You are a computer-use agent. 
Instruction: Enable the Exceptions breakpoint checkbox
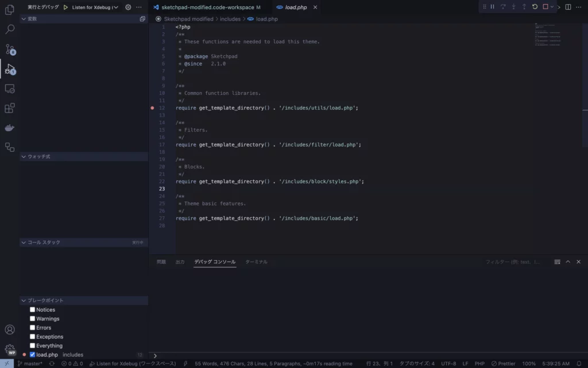[x=32, y=336]
